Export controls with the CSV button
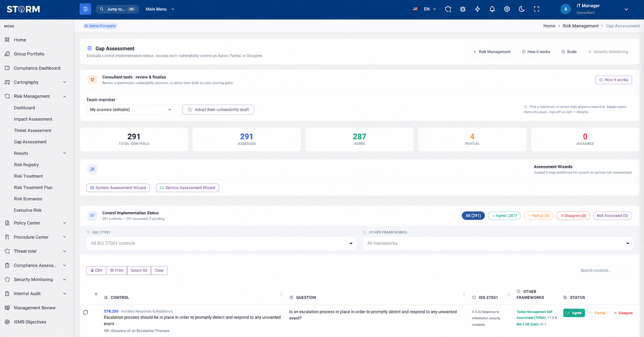Viewport: 644px width, 337px height. coord(96,270)
